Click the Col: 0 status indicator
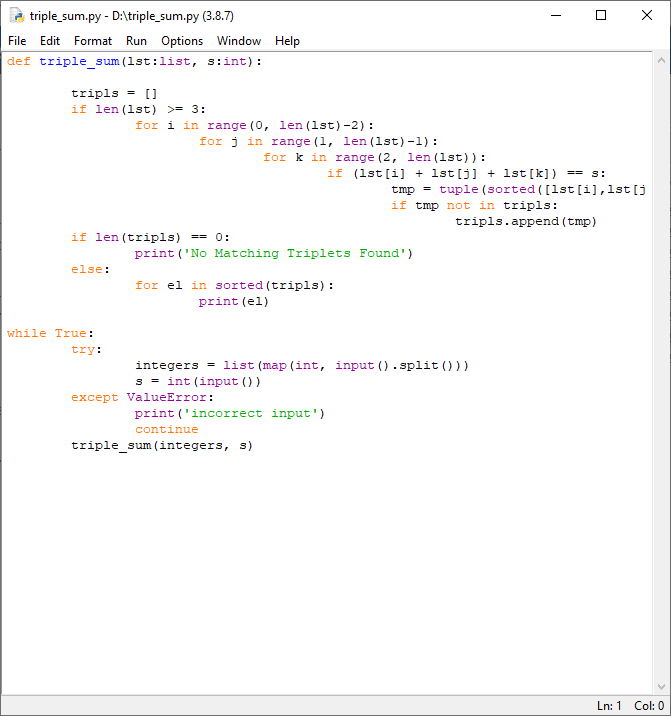671x716 pixels. coord(648,706)
